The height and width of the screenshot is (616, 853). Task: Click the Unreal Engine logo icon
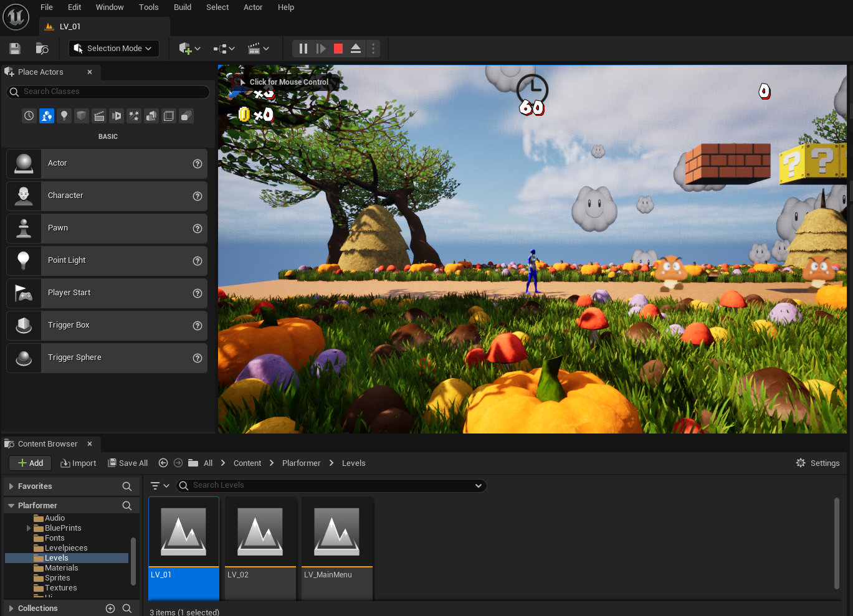click(x=16, y=17)
